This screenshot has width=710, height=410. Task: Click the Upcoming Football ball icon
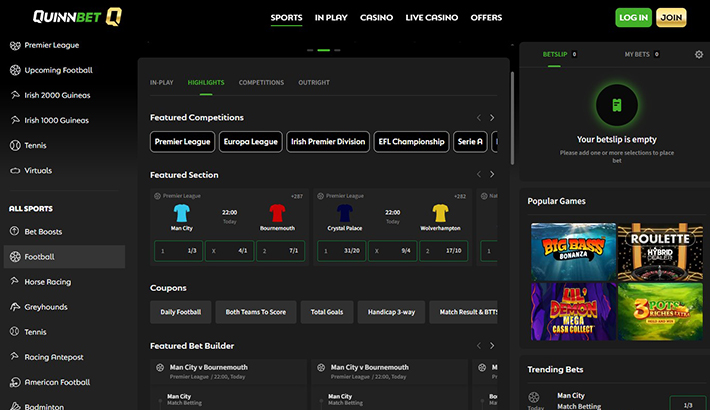click(x=15, y=70)
